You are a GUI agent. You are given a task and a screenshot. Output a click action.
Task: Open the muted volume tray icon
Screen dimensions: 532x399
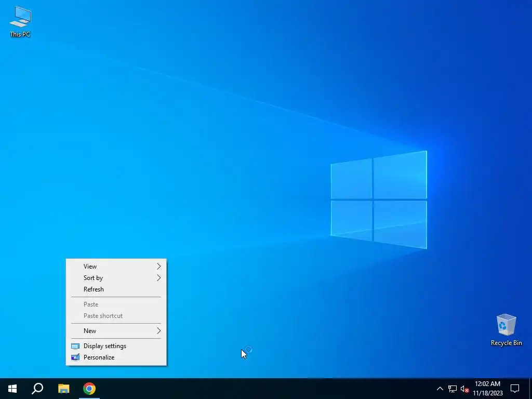tap(464, 389)
